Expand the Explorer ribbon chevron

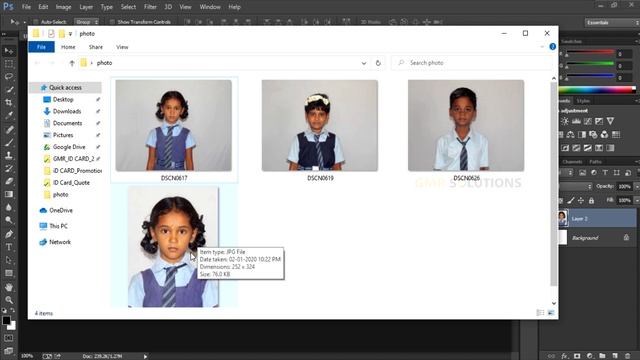[x=542, y=47]
